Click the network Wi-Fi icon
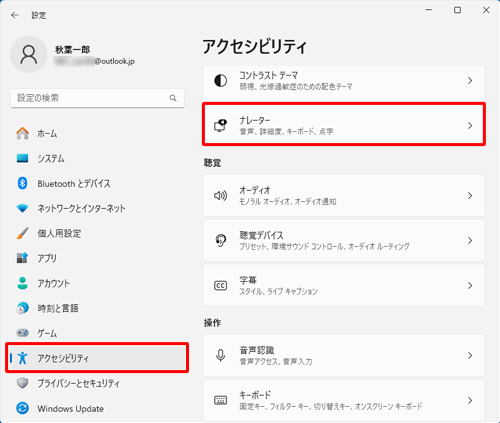The image size is (500, 423). pyautogui.click(x=22, y=208)
